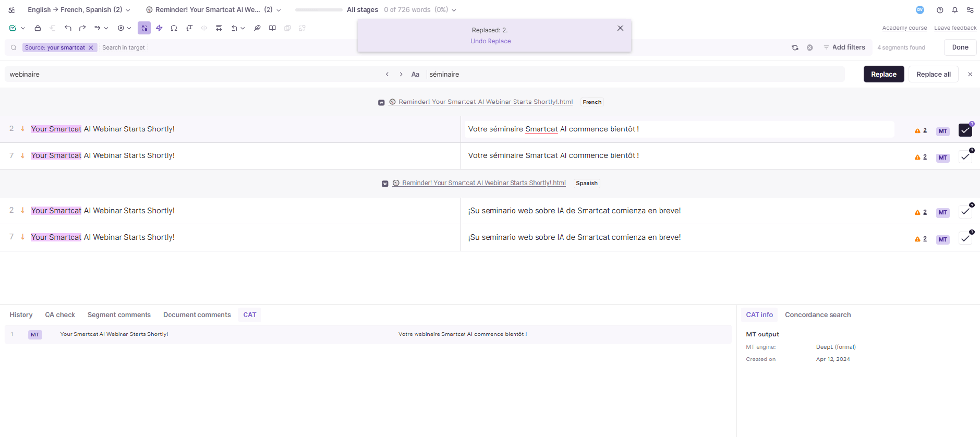
Task: Confirm Spanish segment 2 with checkmark
Action: pos(965,212)
